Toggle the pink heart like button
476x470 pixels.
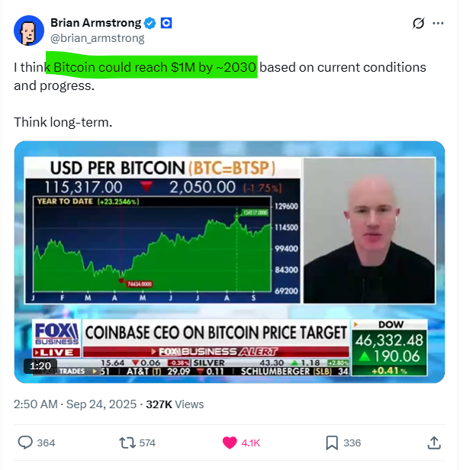[230, 443]
